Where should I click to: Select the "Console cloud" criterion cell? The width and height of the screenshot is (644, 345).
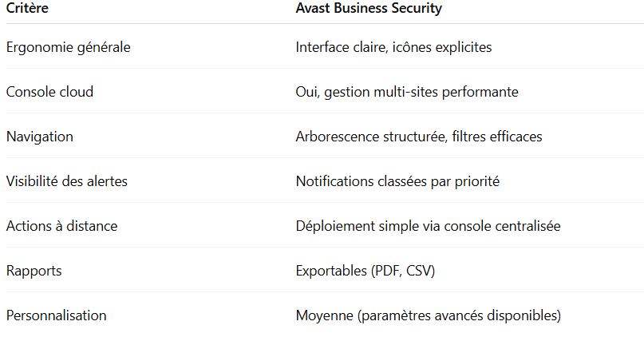[49, 92]
